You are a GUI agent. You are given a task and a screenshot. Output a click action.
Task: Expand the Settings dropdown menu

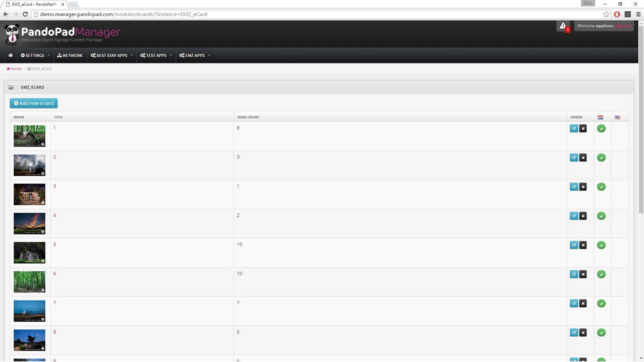(35, 56)
